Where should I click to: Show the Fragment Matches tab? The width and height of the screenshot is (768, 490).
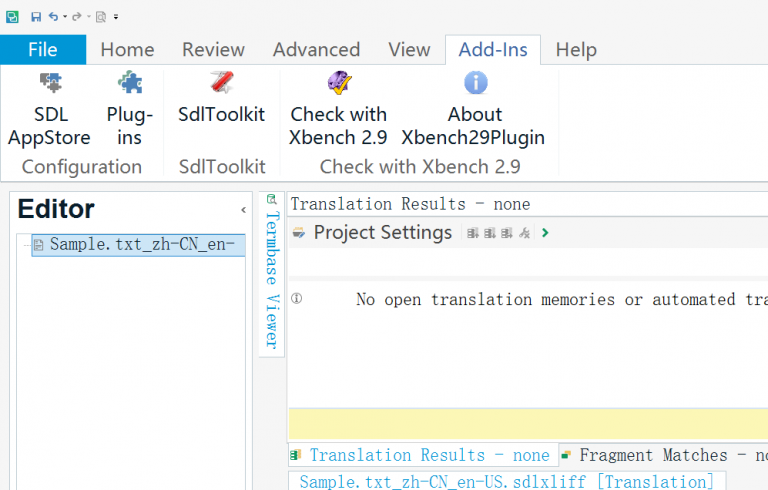pos(662,455)
